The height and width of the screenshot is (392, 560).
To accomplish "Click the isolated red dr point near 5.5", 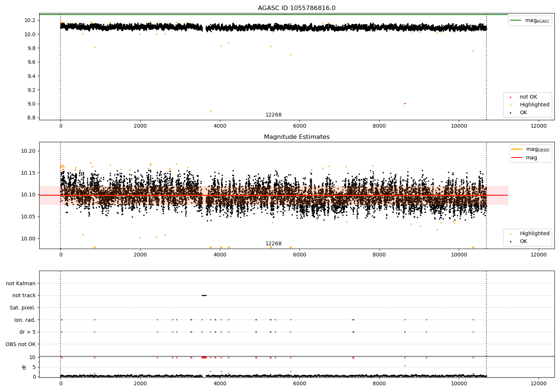I will (x=405, y=365).
